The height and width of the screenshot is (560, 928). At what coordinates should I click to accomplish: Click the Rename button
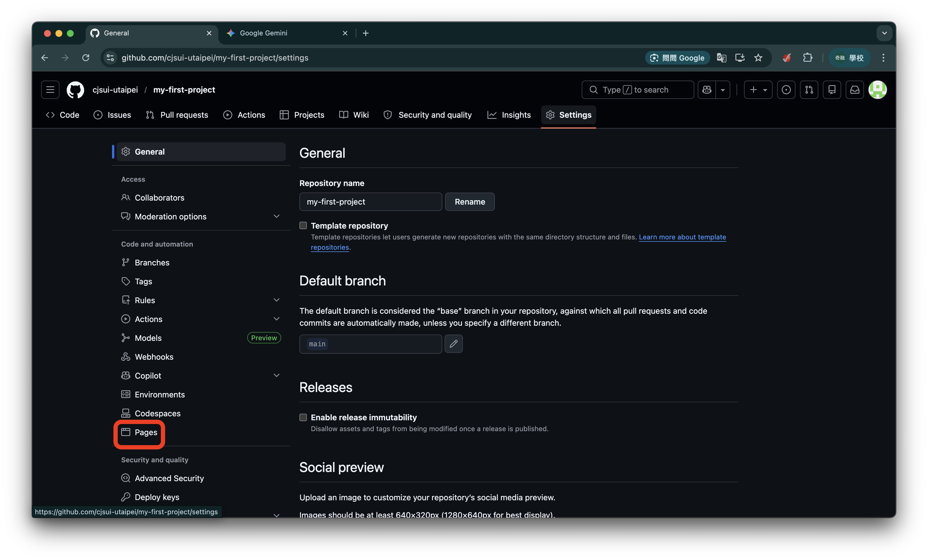point(470,202)
